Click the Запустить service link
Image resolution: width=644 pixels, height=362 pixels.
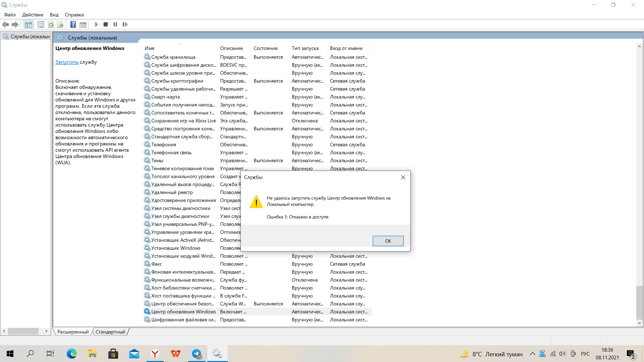67,62
